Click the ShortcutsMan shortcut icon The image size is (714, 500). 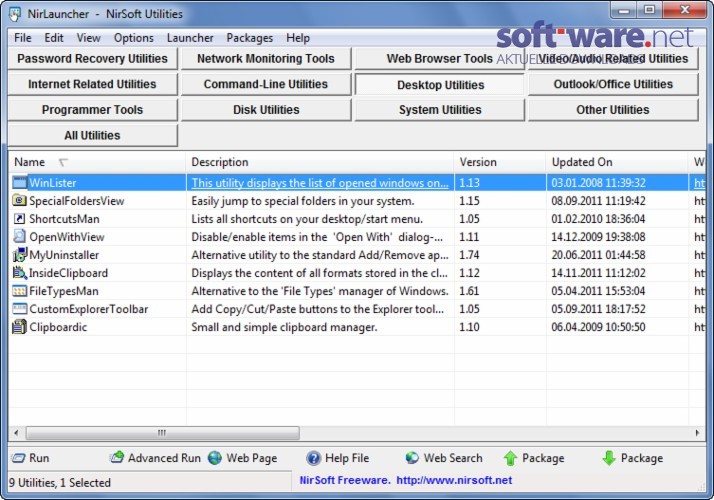click(20, 219)
